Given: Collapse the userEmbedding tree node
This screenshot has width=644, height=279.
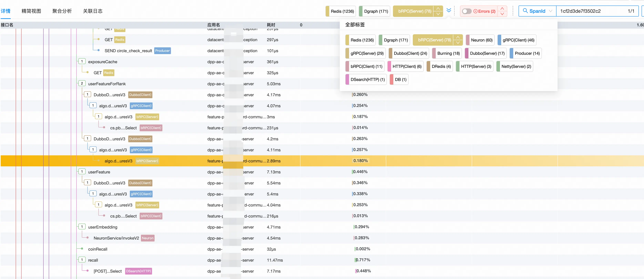Looking at the screenshot, I should (x=82, y=227).
